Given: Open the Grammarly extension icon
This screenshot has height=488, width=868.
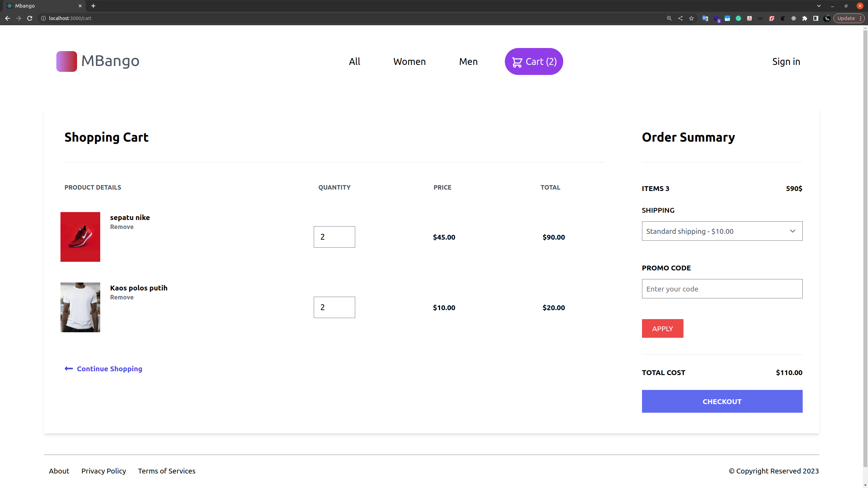Looking at the screenshot, I should 738,18.
